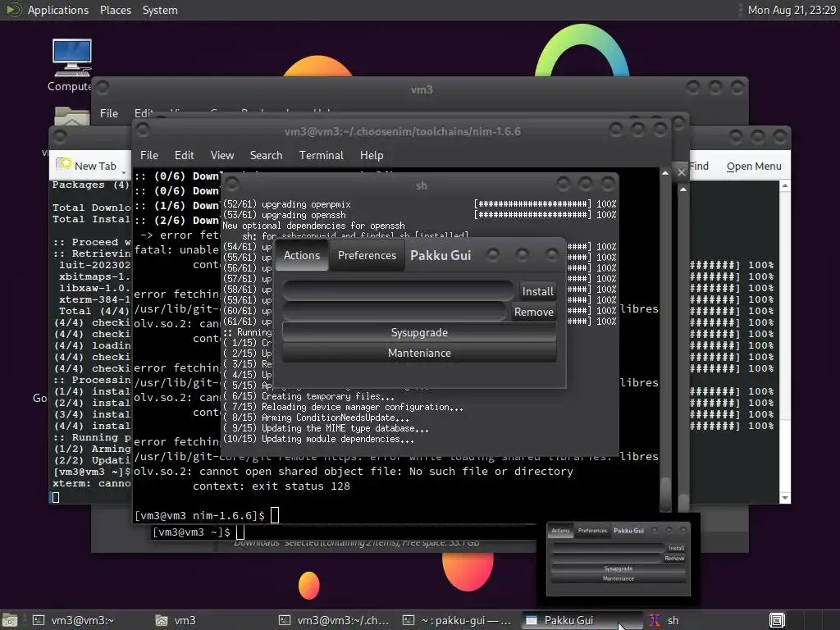The image size is (840, 630).
Task: Activate vm3@vm3:~/.ch… terminal taskbar entry
Action: pos(335,620)
